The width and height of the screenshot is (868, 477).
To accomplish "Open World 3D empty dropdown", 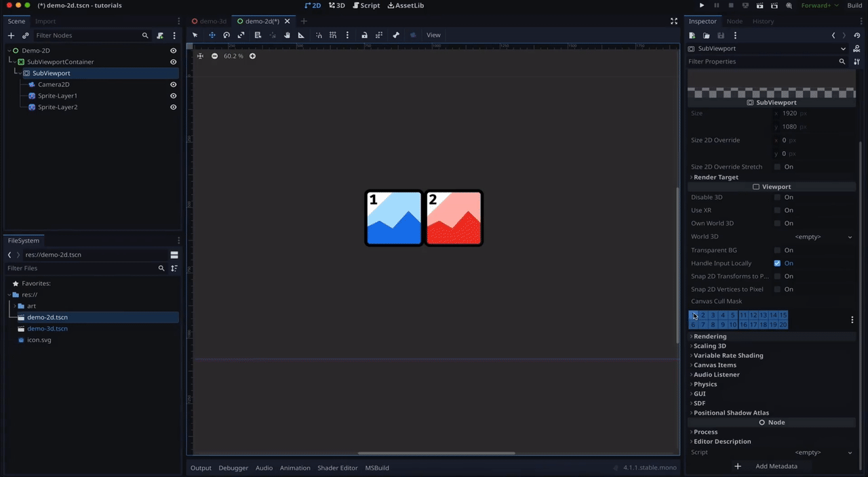I will pyautogui.click(x=814, y=236).
